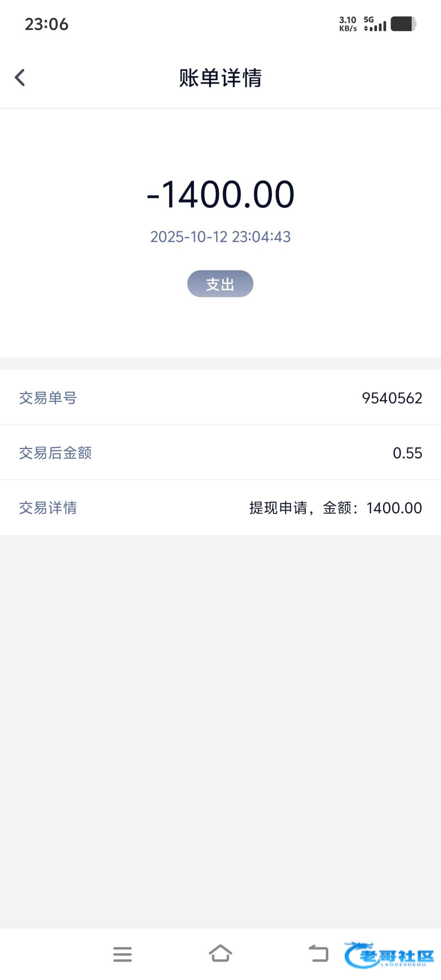Screen dimensions: 441x980
Task: Tap the back arrow in the header
Action: 20,78
